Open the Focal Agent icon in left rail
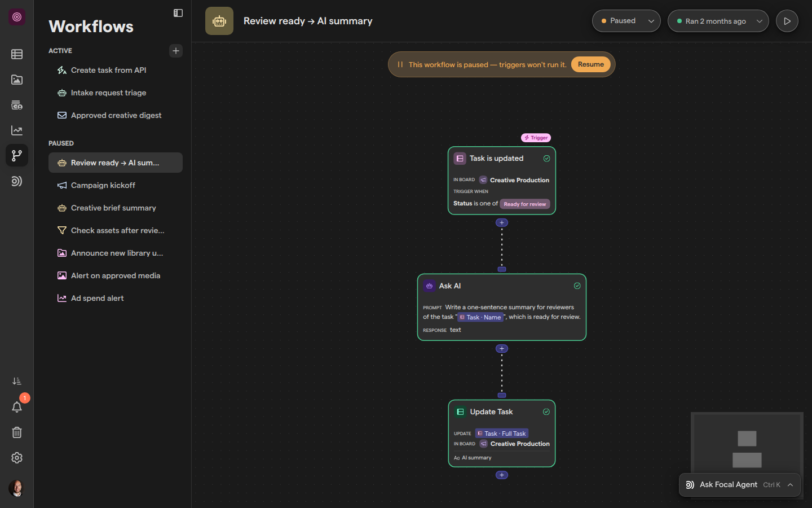Viewport: 812px width, 508px height. (17, 181)
